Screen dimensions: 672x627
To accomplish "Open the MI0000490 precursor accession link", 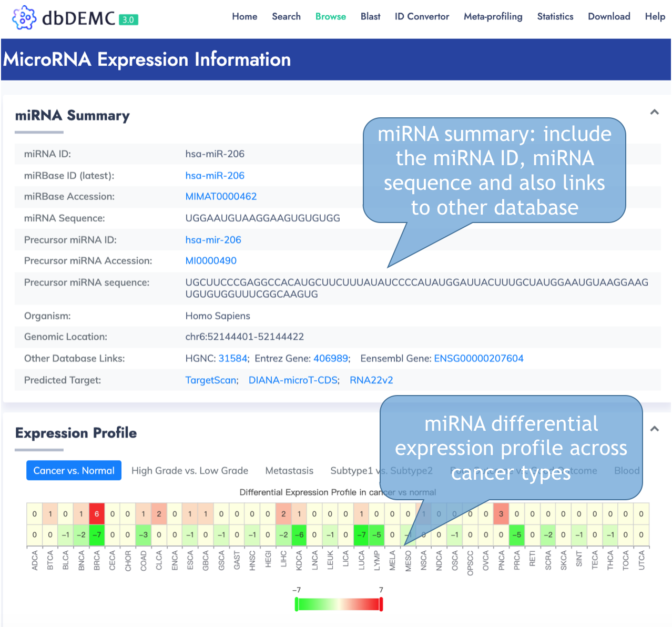I will (x=211, y=261).
